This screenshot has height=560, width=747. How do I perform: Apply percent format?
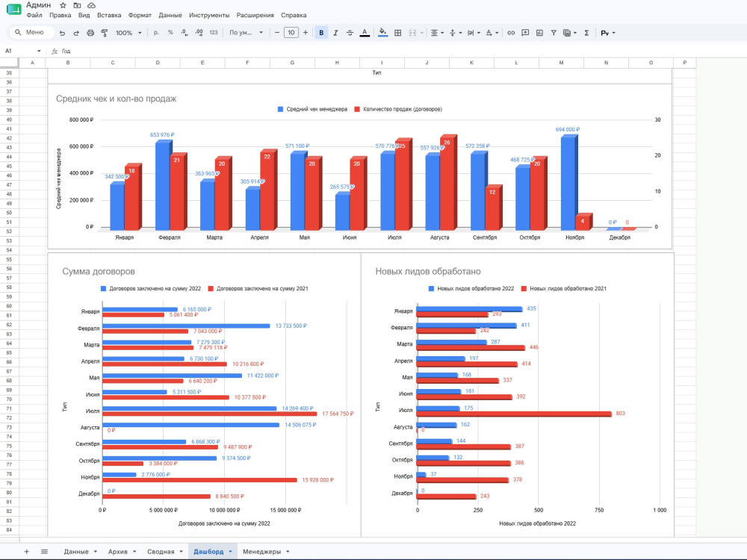[x=170, y=33]
